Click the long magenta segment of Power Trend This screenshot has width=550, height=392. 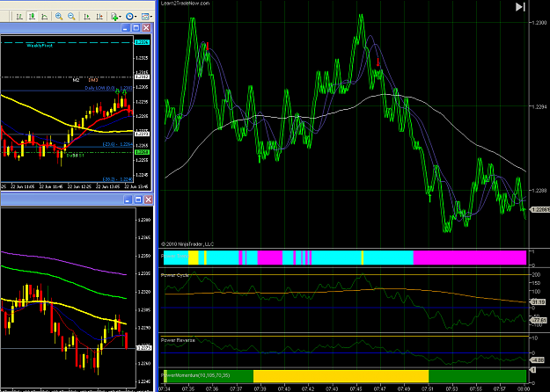click(x=470, y=258)
